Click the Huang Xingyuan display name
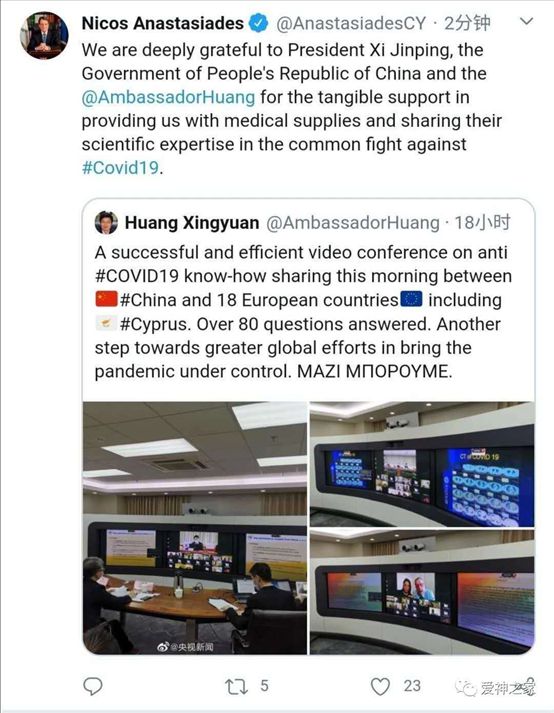Screen dimensions: 554x713 (192, 223)
